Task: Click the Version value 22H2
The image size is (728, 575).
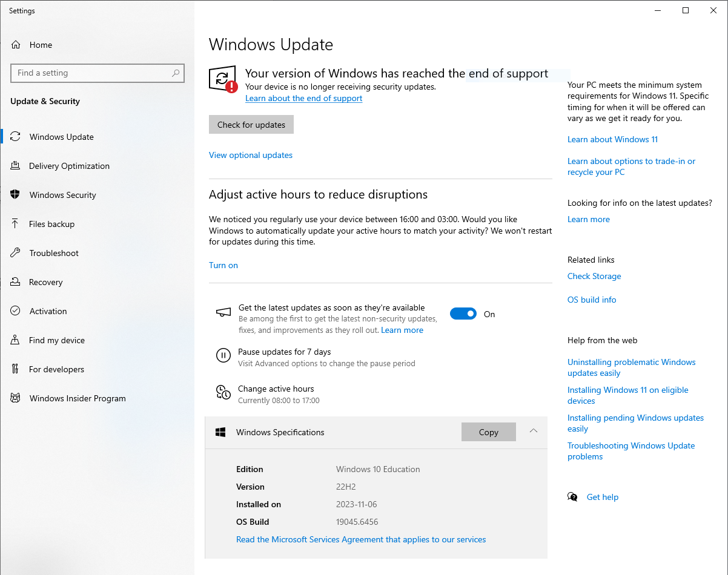Action: coord(346,487)
